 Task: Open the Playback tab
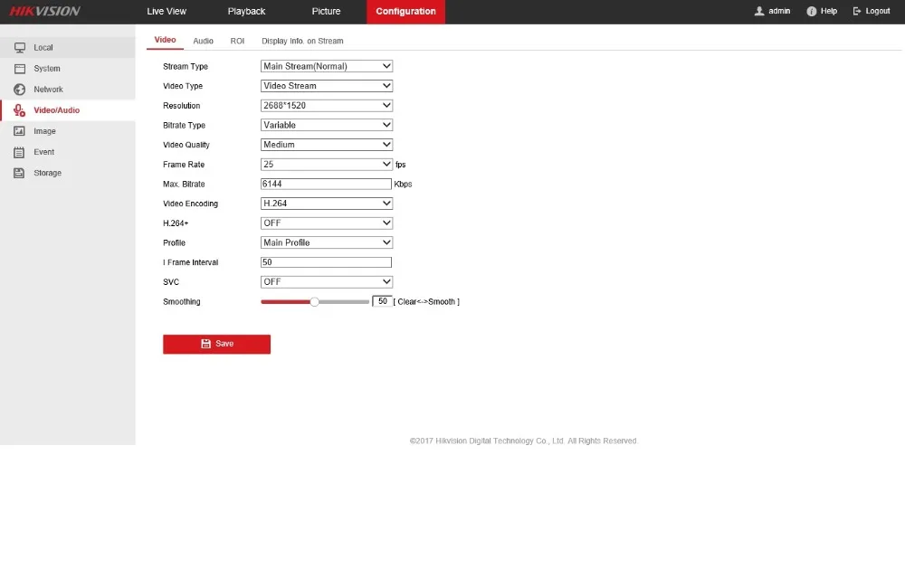246,12
